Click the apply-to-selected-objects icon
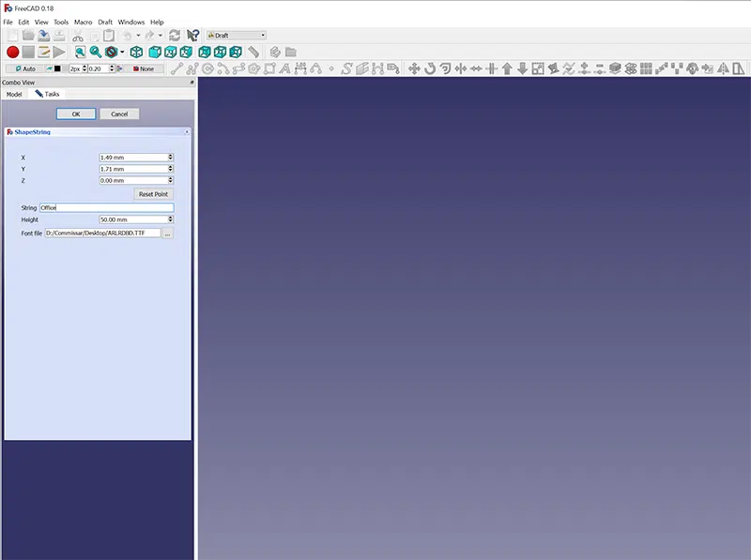The width and height of the screenshot is (751, 560). pyautogui.click(x=119, y=68)
